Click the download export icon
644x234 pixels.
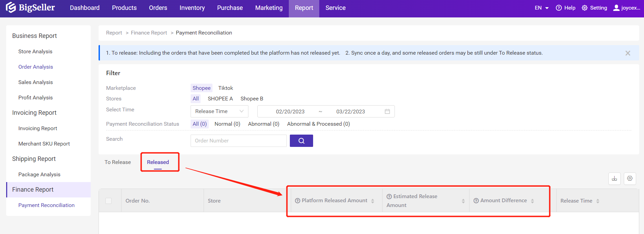click(x=614, y=179)
